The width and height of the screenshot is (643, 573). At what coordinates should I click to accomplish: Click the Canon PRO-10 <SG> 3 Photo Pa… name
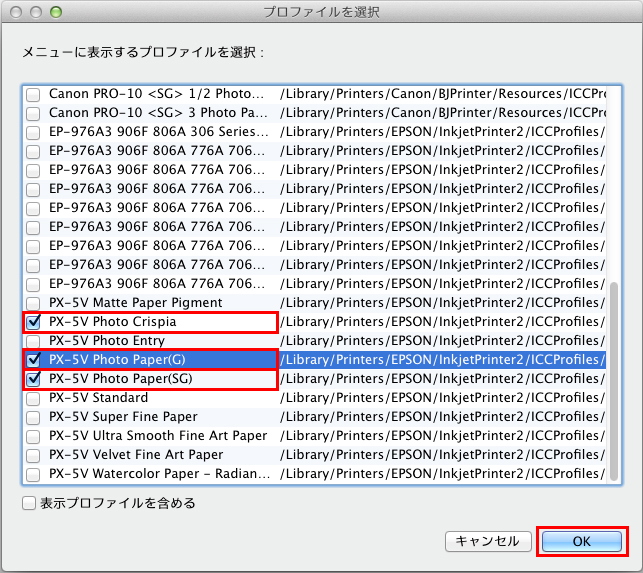[x=158, y=113]
